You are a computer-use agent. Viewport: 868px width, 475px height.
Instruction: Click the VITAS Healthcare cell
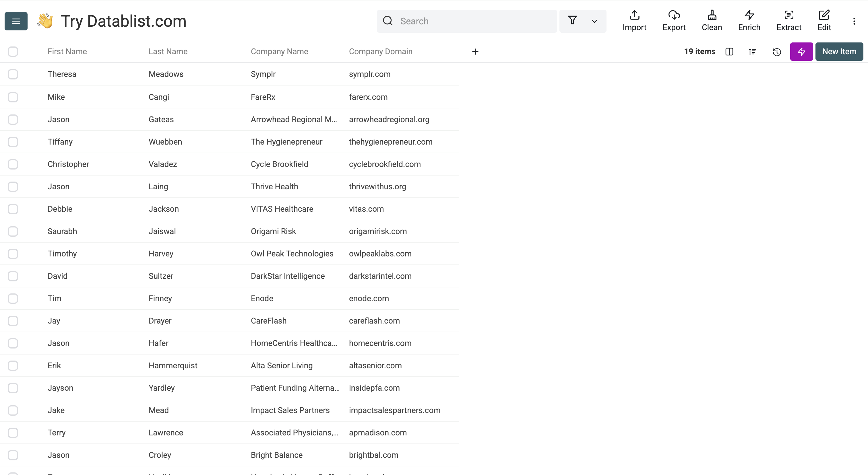[x=282, y=209]
